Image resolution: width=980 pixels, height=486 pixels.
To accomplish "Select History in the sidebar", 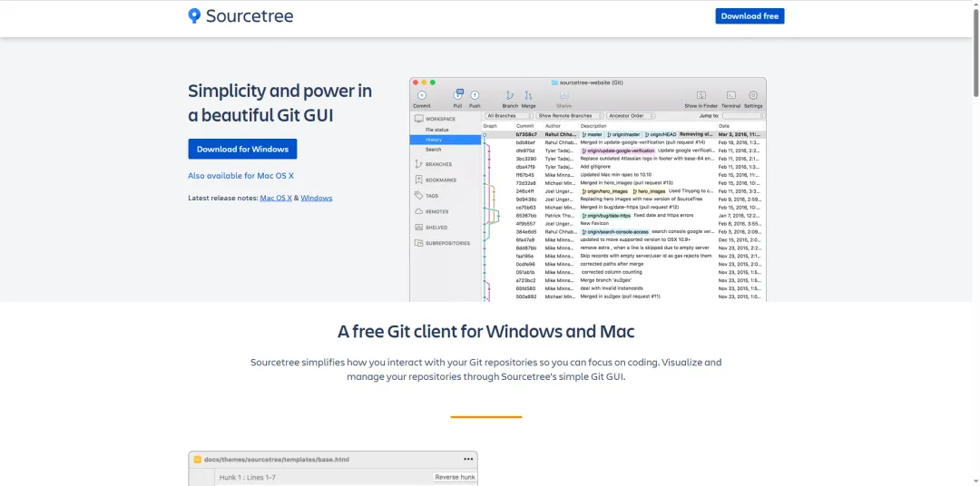I will click(446, 140).
